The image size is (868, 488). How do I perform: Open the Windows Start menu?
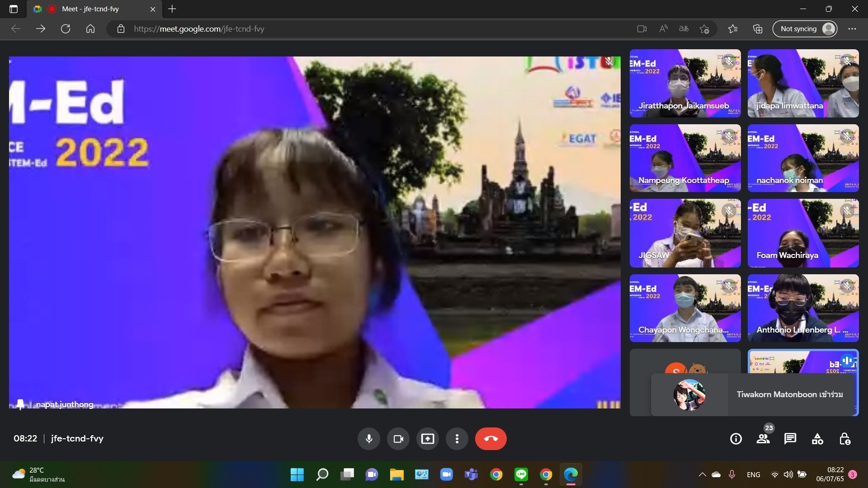pyautogui.click(x=297, y=474)
